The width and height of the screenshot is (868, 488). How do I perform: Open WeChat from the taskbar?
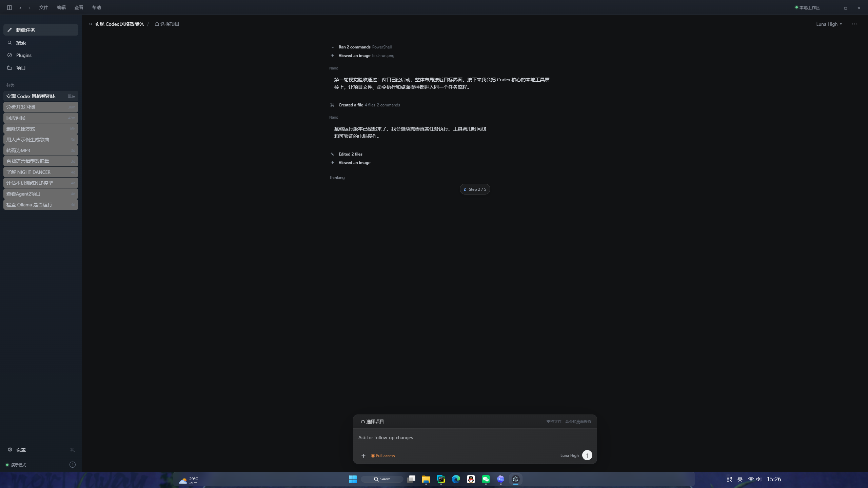(x=486, y=479)
